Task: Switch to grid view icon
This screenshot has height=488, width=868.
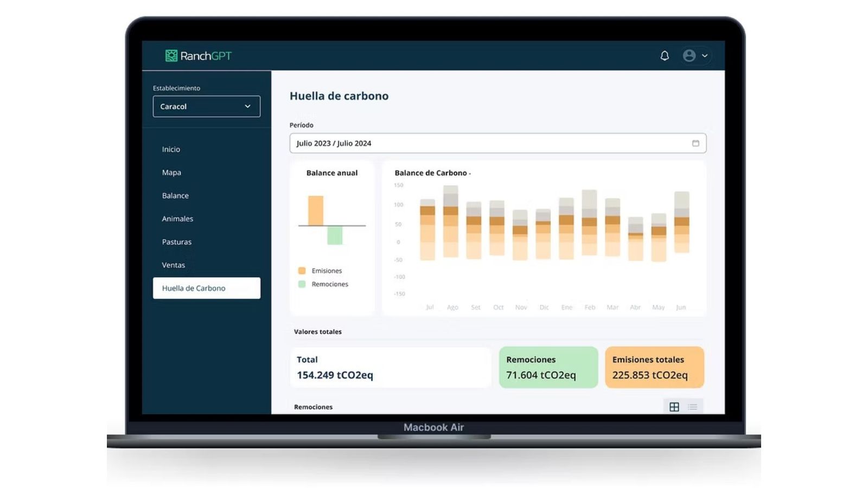Action: 674,407
